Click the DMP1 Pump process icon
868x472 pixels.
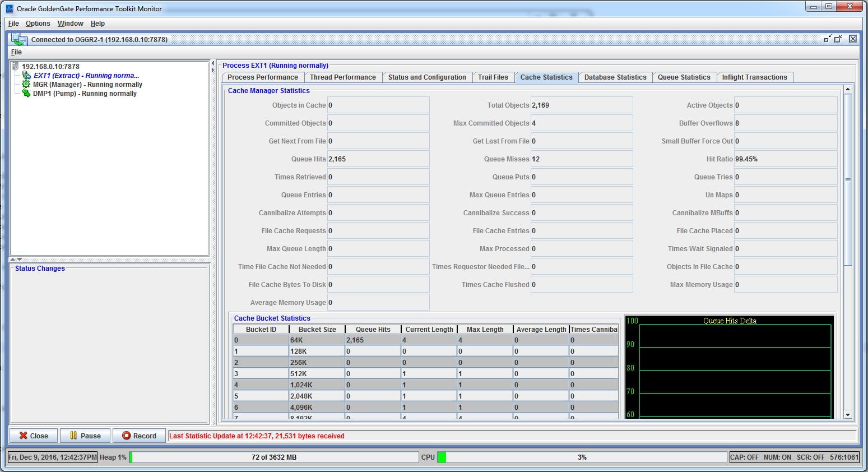26,93
